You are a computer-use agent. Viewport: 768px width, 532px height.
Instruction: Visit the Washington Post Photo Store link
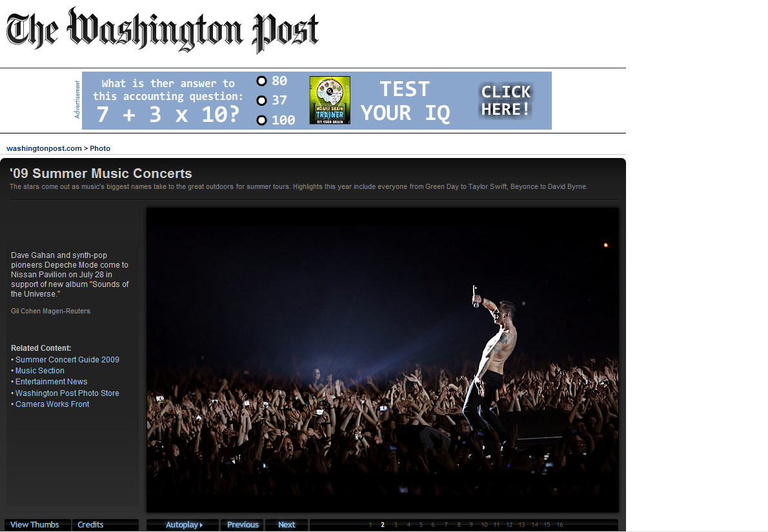(x=67, y=393)
